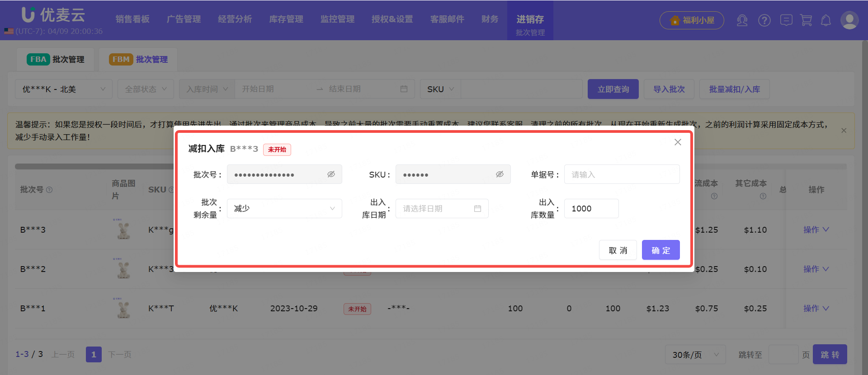Open the customer service headset icon
Viewport: 868px width, 375px height.
[x=742, y=20]
